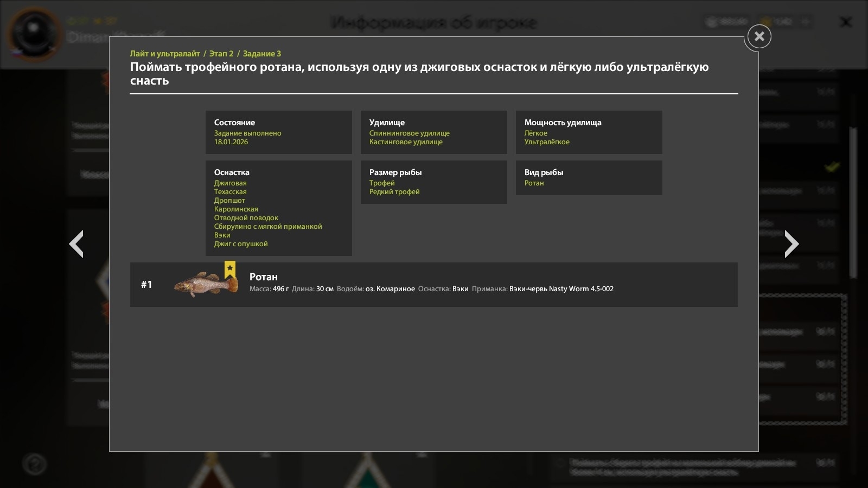
Task: Click the Удилище requirement card
Action: [x=433, y=132]
